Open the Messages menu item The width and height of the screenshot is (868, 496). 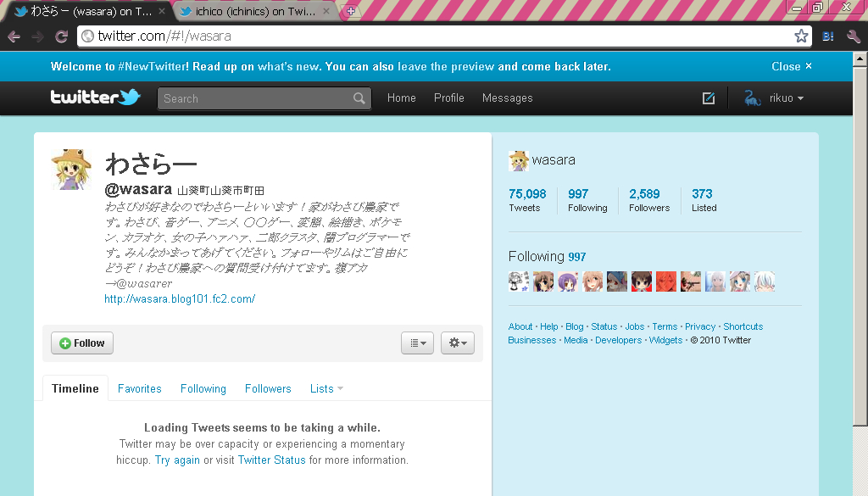(507, 98)
